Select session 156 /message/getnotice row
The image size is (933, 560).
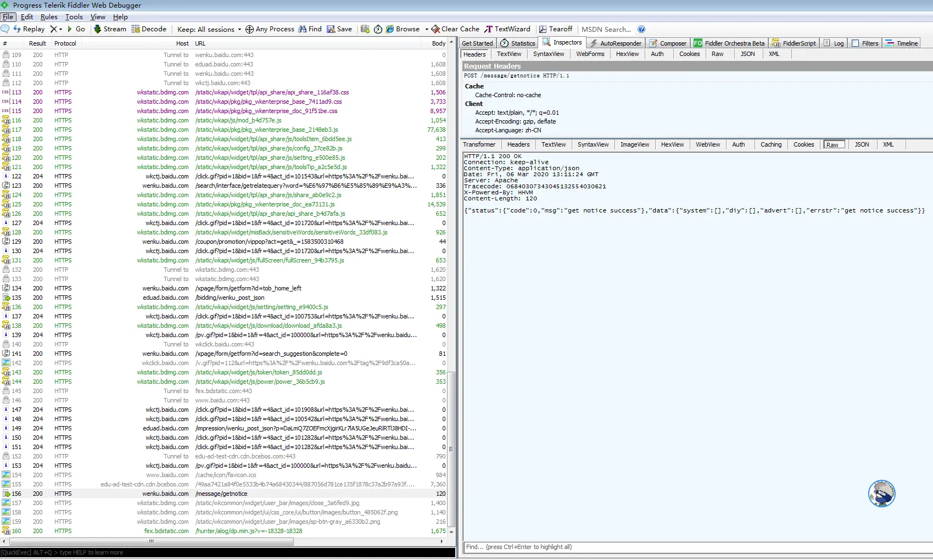coord(222,494)
